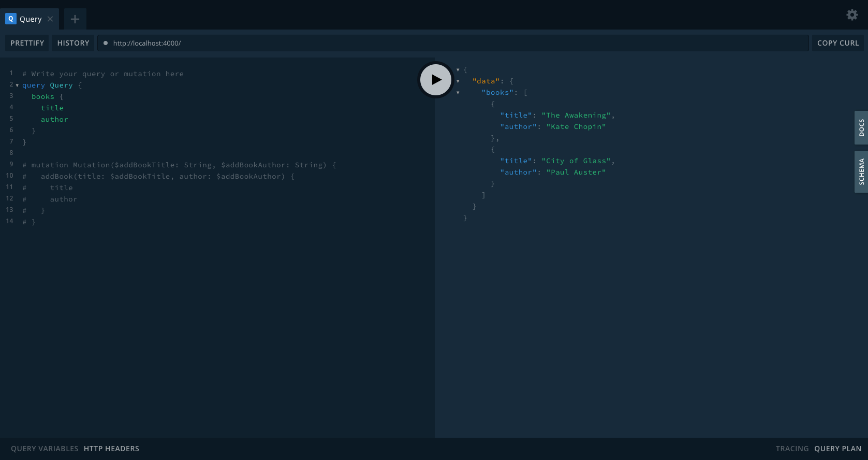Edit the endpoint URL field
The height and width of the screenshot is (460, 868).
click(x=453, y=43)
